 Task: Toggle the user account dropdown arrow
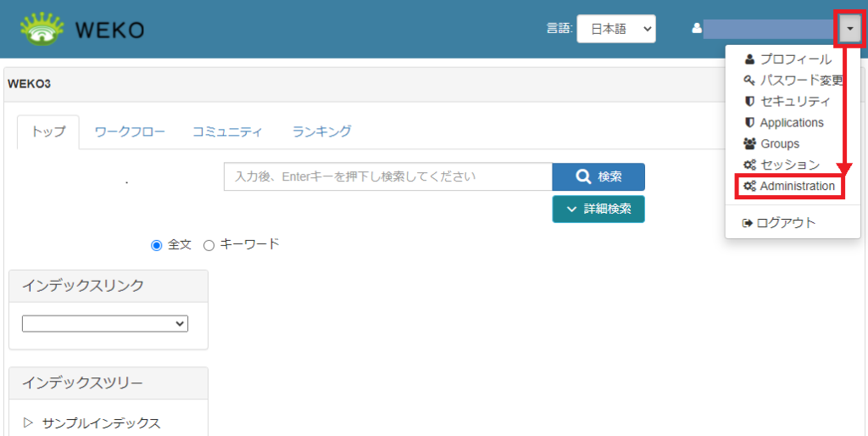point(849,29)
